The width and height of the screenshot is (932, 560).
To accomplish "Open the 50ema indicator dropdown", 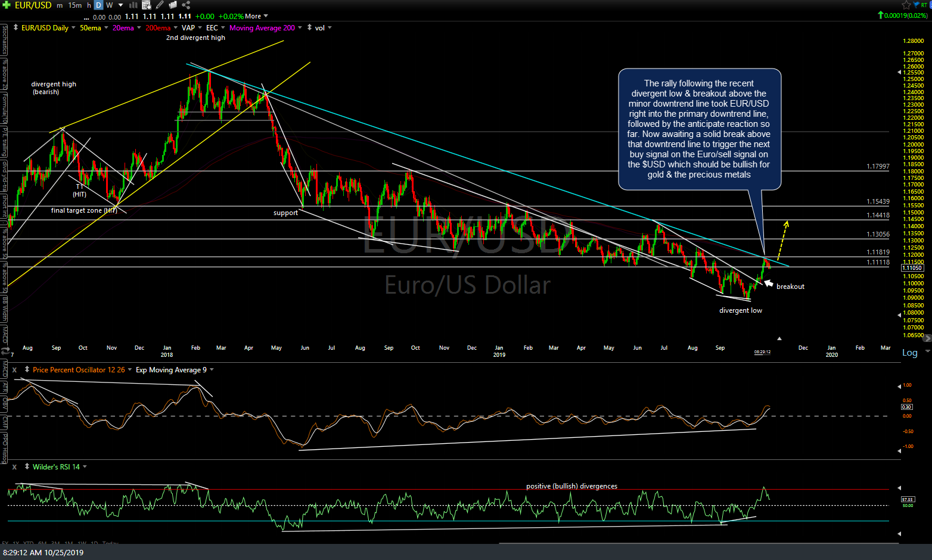I will click(106, 28).
